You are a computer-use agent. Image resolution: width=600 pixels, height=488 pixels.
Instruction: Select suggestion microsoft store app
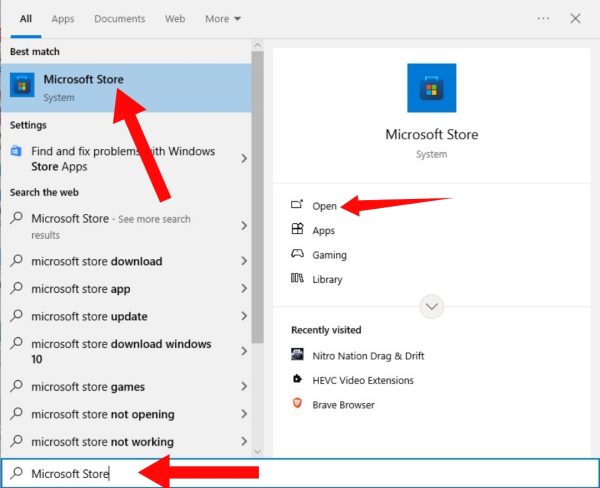pyautogui.click(x=81, y=289)
